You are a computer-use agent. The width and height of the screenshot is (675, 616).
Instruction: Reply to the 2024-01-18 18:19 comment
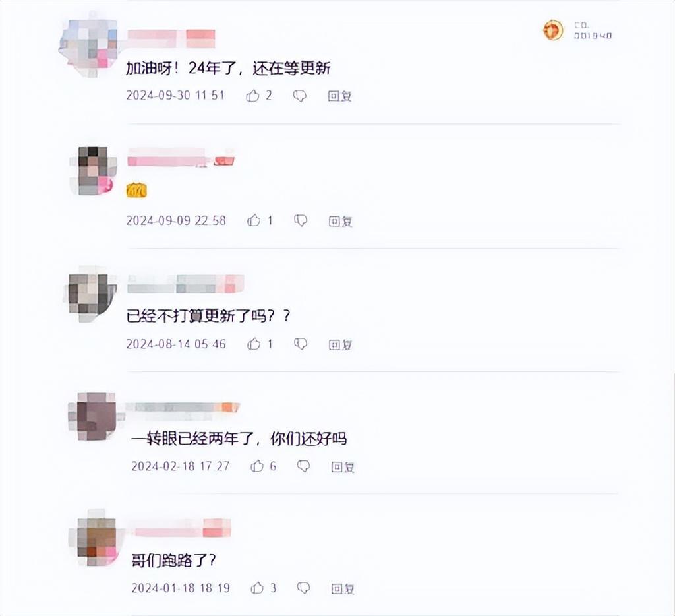(x=343, y=588)
